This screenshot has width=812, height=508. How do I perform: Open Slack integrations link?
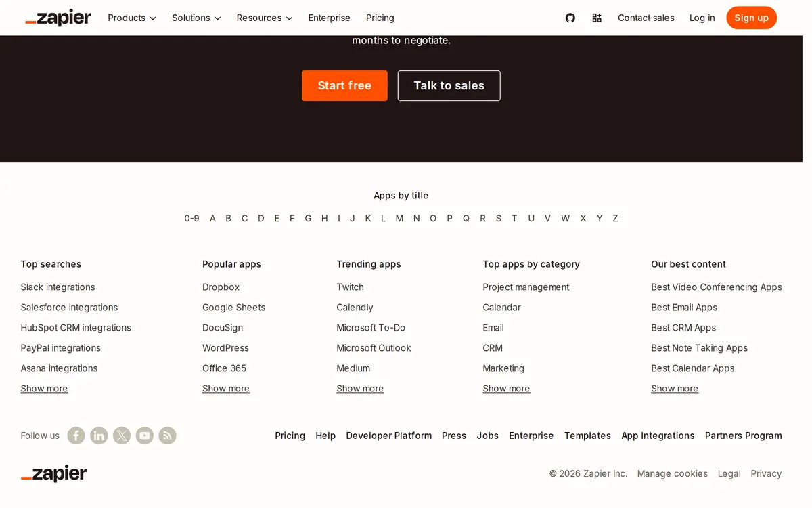[58, 287]
